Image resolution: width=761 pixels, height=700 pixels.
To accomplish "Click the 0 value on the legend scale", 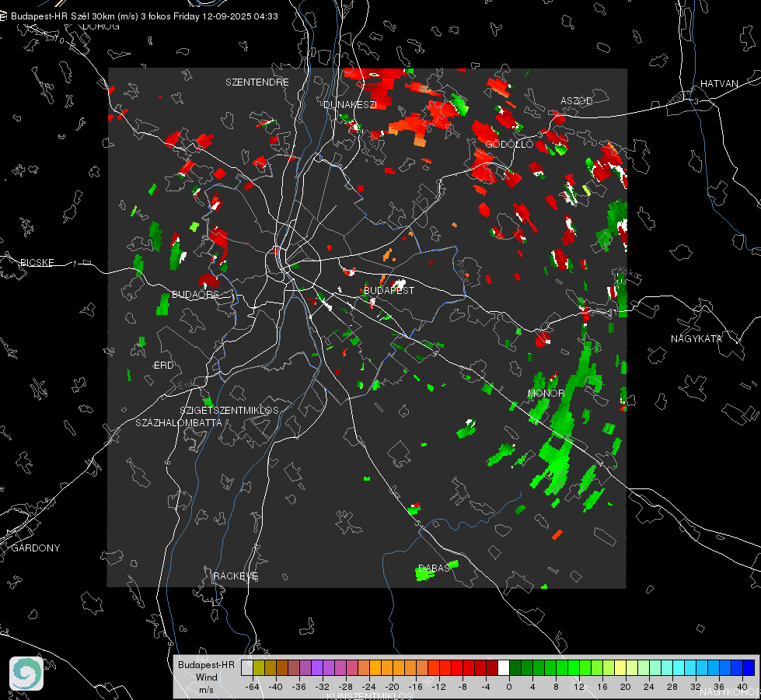I will point(508,687).
